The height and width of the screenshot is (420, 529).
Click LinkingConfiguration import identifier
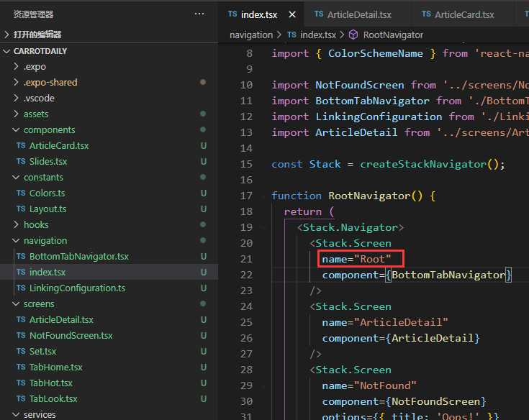click(x=379, y=117)
